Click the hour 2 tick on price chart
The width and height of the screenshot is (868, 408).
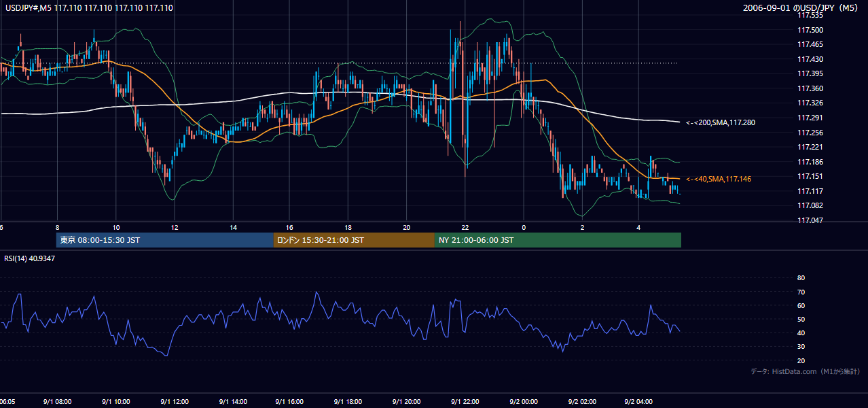(x=582, y=227)
